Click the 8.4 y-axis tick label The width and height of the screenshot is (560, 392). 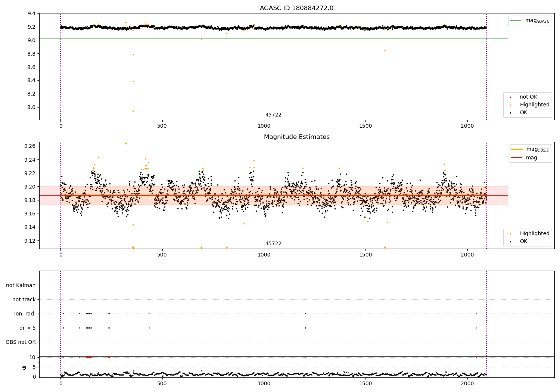(32, 81)
